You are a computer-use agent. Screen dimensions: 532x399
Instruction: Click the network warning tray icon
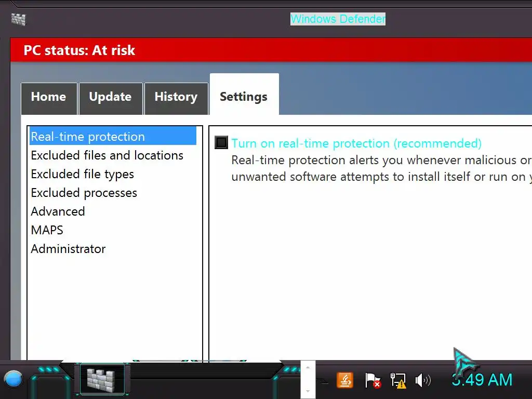pyautogui.click(x=398, y=380)
